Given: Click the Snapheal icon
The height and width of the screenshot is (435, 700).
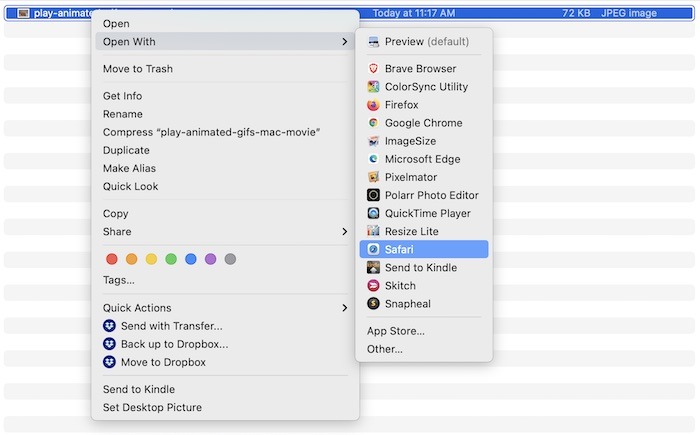Looking at the screenshot, I should click(x=373, y=304).
